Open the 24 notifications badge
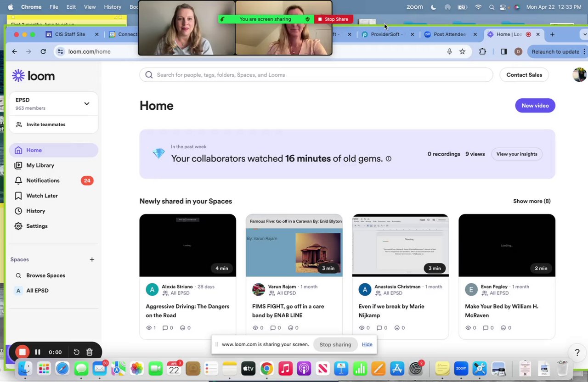The height and width of the screenshot is (382, 588). (87, 180)
